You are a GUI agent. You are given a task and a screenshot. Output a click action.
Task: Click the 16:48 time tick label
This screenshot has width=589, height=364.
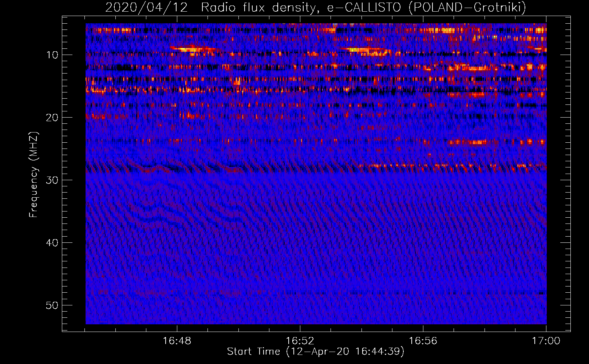[x=177, y=341]
